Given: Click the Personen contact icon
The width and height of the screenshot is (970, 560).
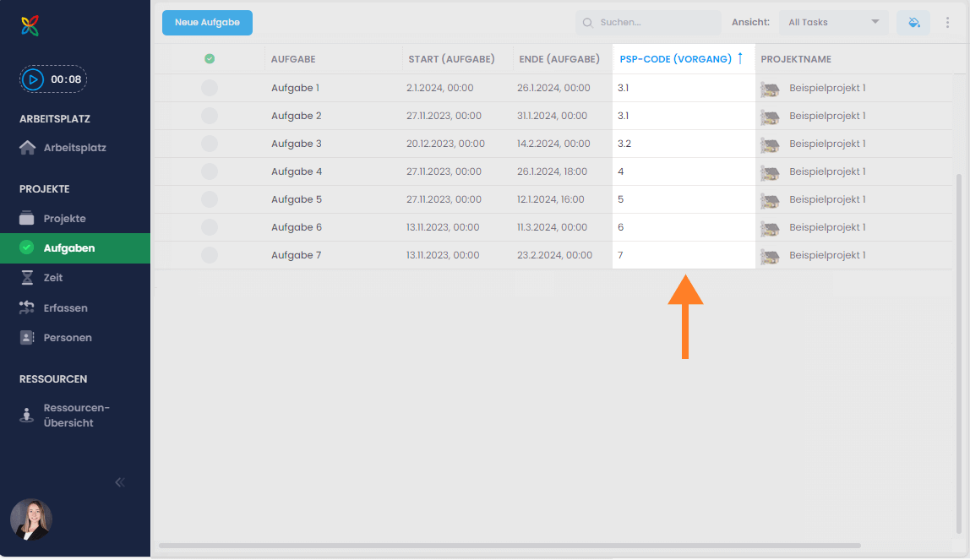Looking at the screenshot, I should point(26,338).
